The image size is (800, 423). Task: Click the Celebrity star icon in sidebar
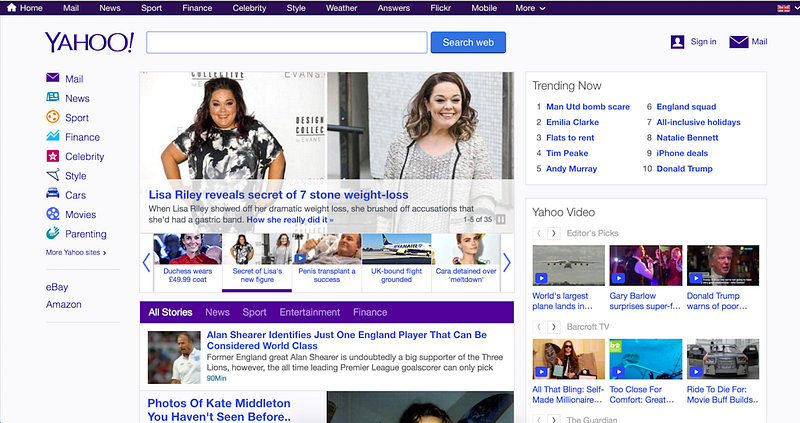pyautogui.click(x=53, y=156)
